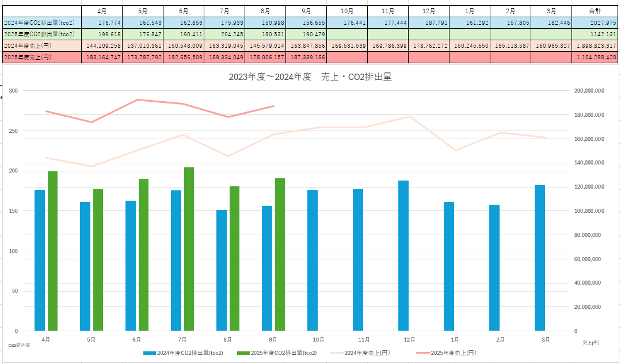This screenshot has height=364, width=621.
Task: Select the 4月 header cell in table
Action: pos(101,11)
